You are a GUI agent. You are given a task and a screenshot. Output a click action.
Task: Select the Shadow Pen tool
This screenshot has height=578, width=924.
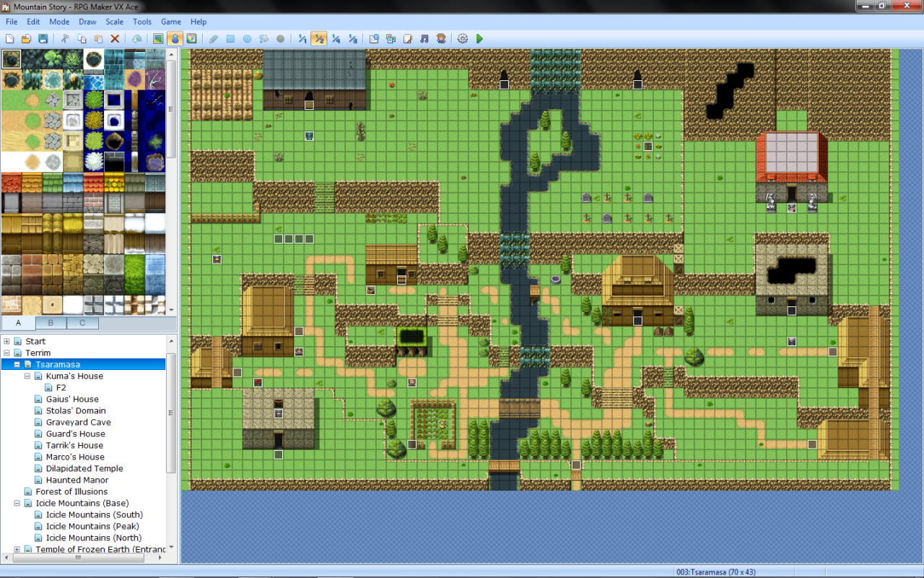point(280,38)
